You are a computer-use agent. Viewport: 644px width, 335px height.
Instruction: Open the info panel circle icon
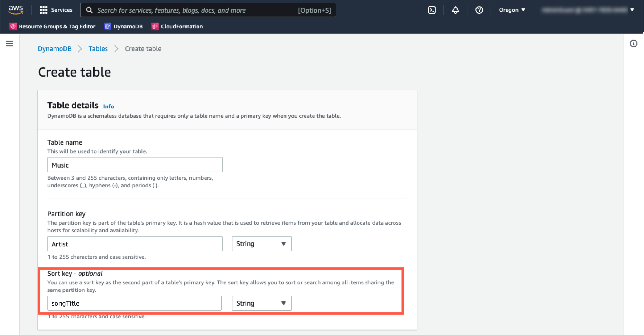pos(633,43)
